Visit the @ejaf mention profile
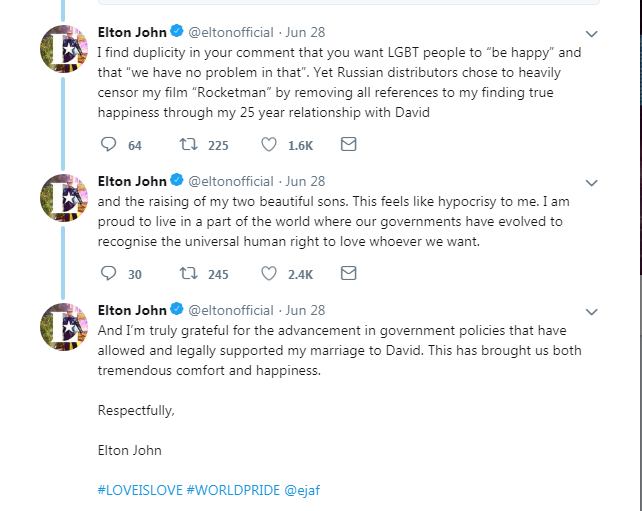This screenshot has height=511, width=642. point(302,491)
